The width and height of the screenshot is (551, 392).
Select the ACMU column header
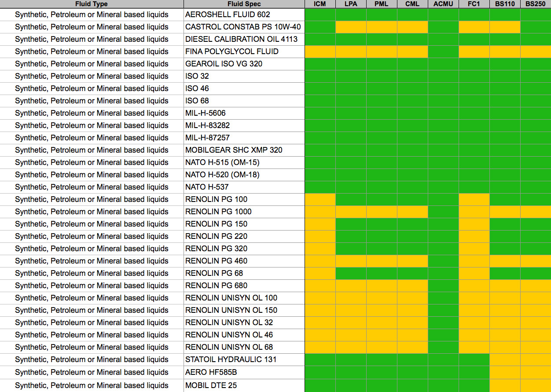point(443,4)
